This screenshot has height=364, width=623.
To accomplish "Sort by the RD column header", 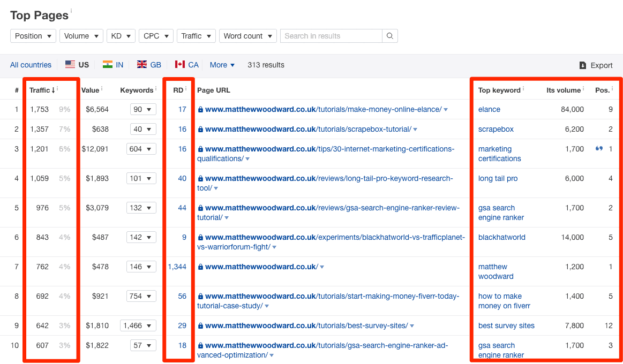I will [178, 90].
